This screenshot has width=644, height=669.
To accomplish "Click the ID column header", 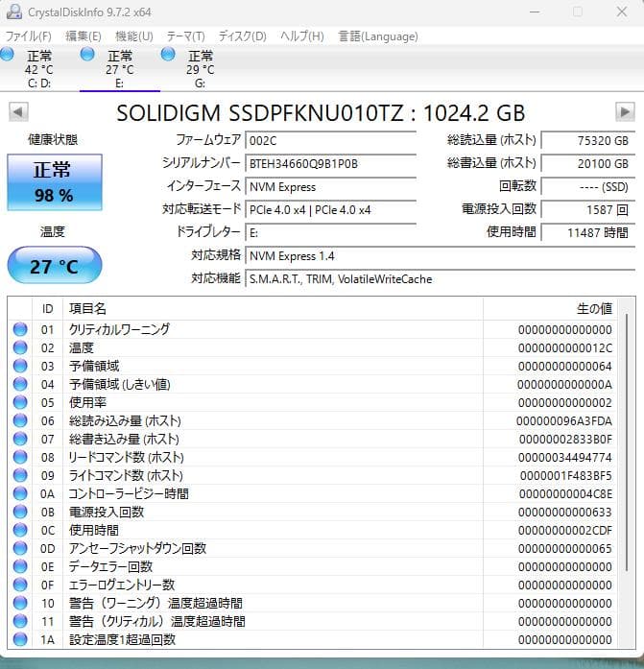I will pos(47,308).
